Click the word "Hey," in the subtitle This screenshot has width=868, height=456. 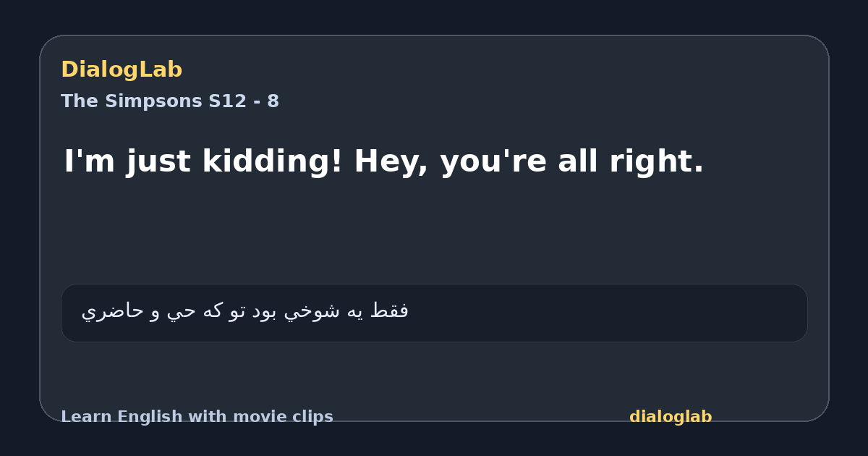[x=392, y=161]
